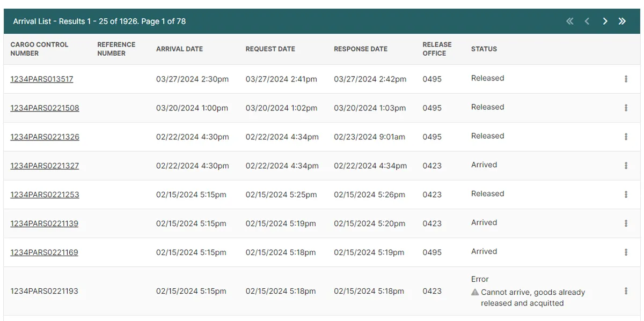Go to the first page of results

point(570,21)
